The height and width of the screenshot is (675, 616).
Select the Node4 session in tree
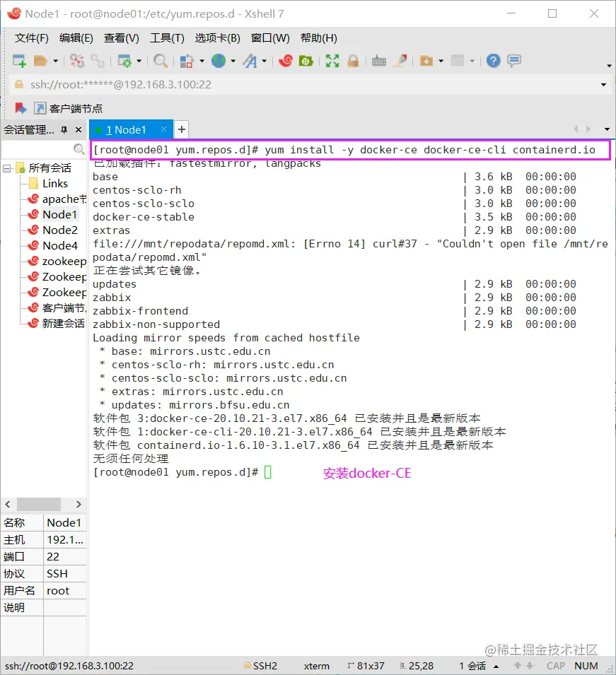[52, 246]
